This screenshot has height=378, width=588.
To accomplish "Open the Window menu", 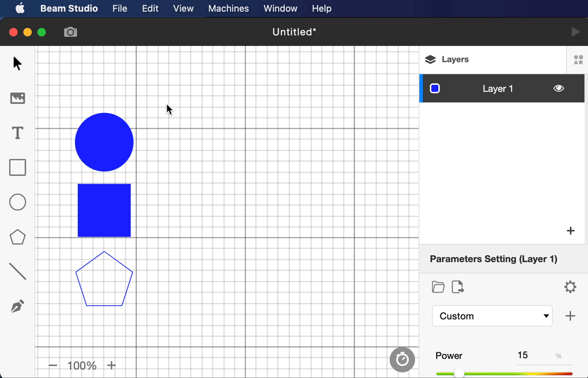I will click(x=280, y=8).
